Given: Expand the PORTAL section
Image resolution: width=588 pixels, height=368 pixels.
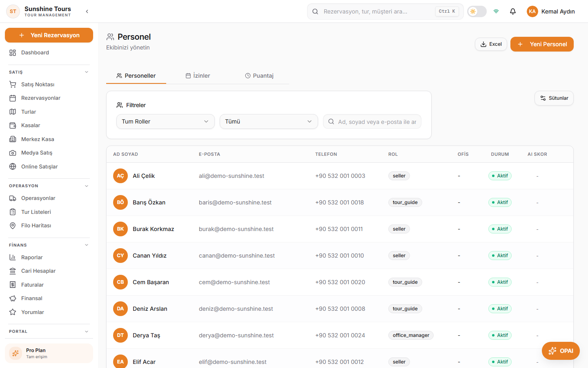Looking at the screenshot, I should tap(87, 331).
